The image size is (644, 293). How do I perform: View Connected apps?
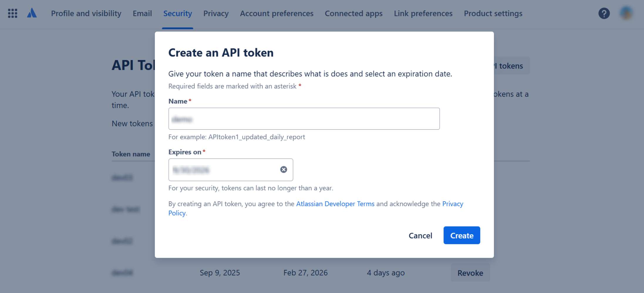[353, 14]
